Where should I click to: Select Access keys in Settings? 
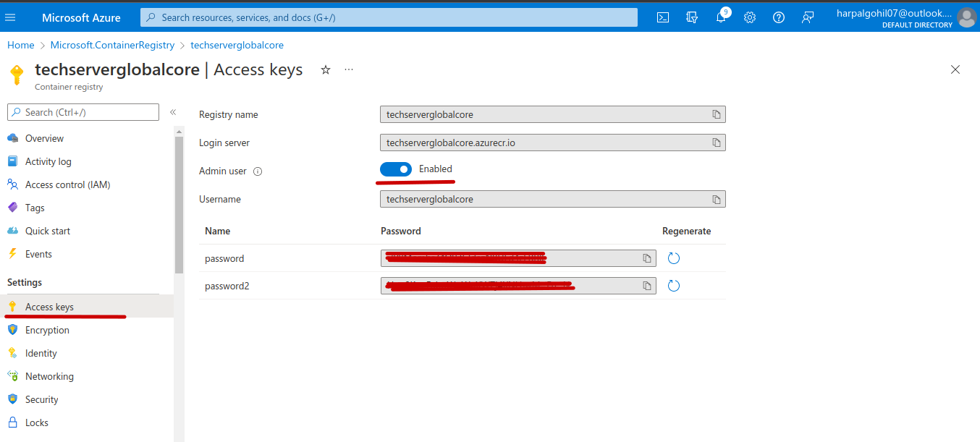pyautogui.click(x=87, y=307)
